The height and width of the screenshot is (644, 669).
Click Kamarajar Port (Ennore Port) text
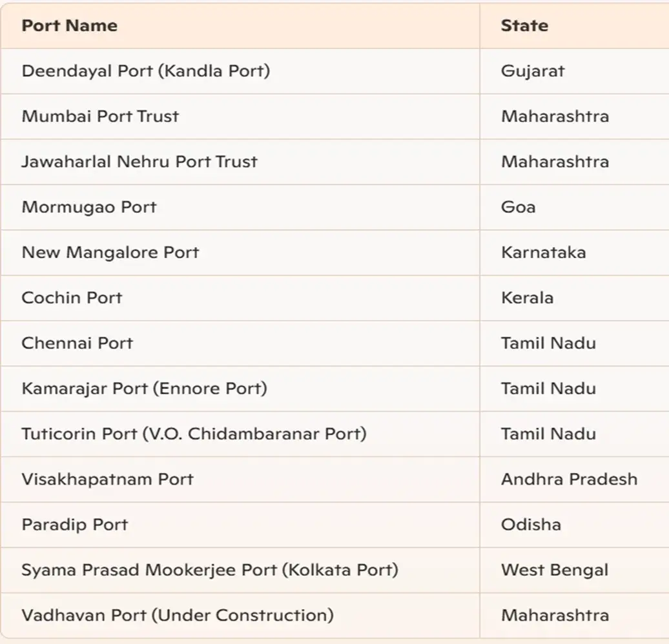(x=145, y=388)
